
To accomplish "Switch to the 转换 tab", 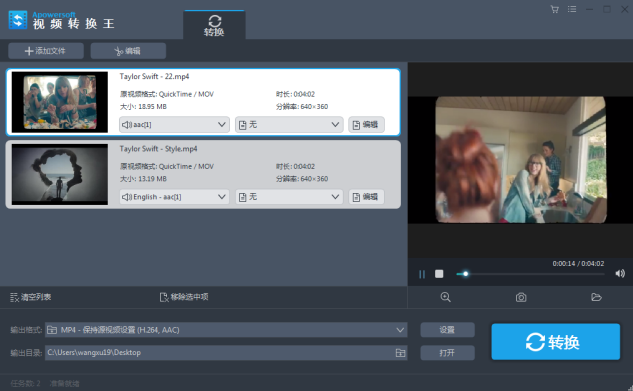I will [214, 25].
